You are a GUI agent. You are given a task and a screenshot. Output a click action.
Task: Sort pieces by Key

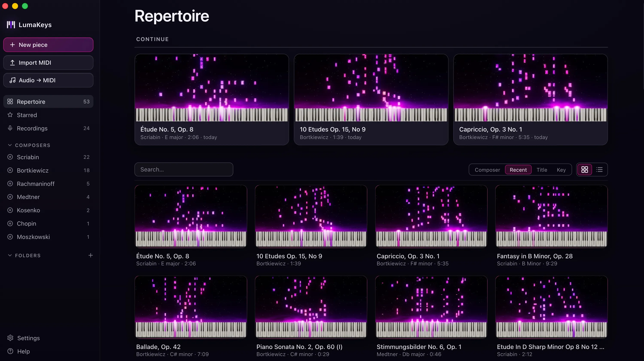pos(561,170)
